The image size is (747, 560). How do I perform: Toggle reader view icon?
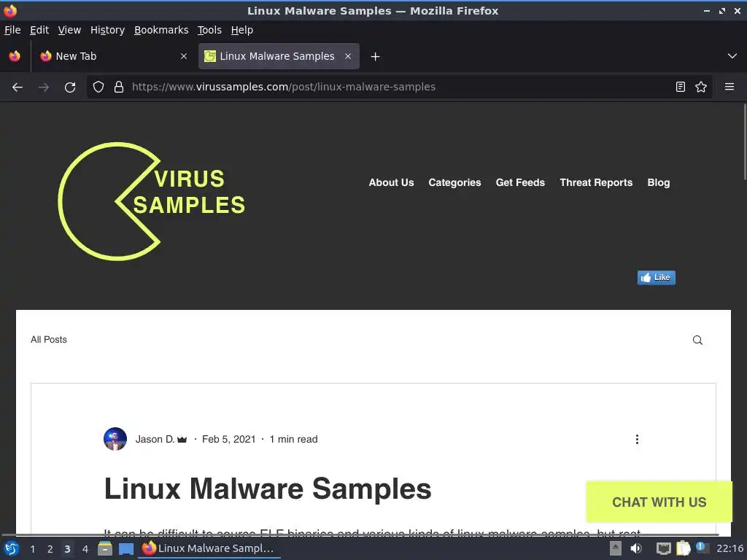pyautogui.click(x=681, y=87)
